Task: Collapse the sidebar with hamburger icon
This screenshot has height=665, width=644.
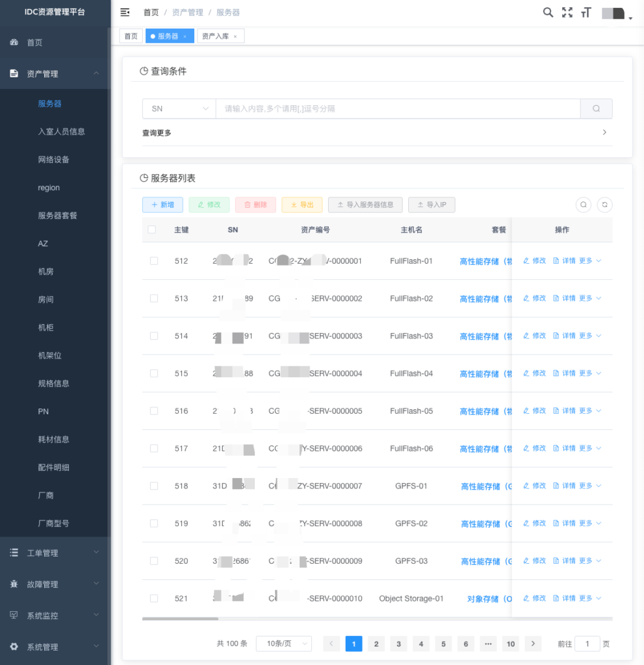Action: 125,12
